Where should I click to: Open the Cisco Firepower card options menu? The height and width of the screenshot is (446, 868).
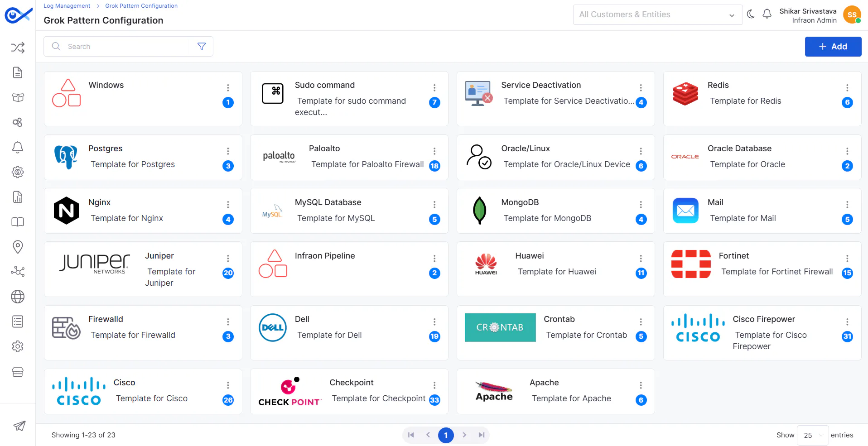coord(847,321)
